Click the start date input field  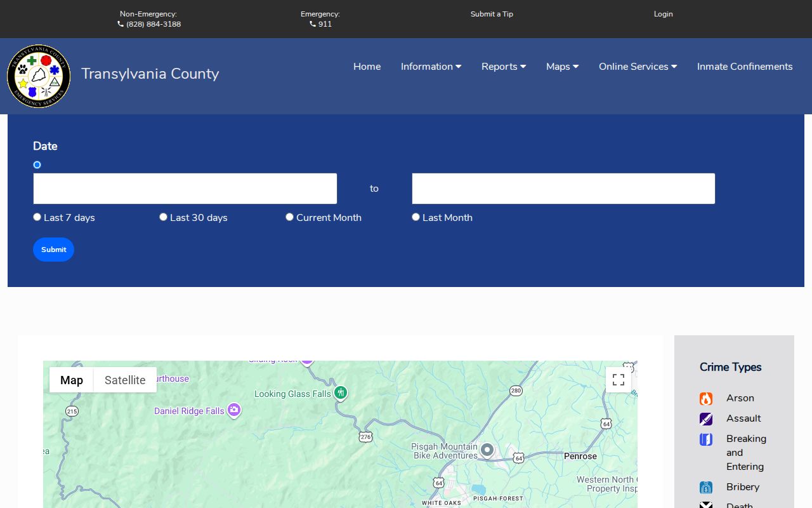tap(185, 189)
